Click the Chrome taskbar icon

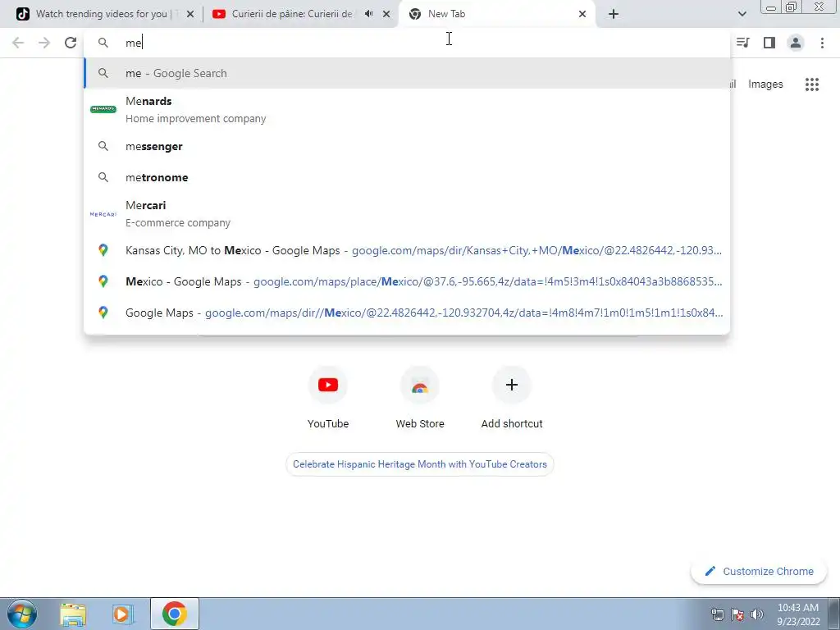[174, 614]
